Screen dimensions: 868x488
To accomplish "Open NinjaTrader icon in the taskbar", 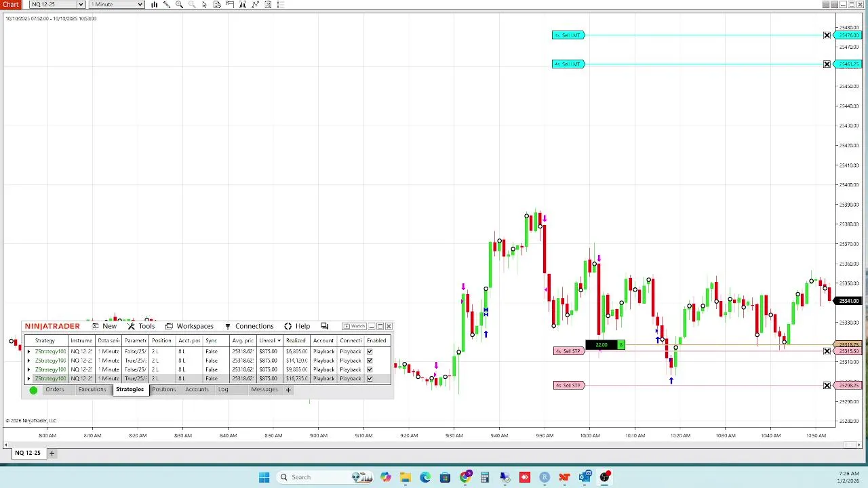I will coord(564,477).
